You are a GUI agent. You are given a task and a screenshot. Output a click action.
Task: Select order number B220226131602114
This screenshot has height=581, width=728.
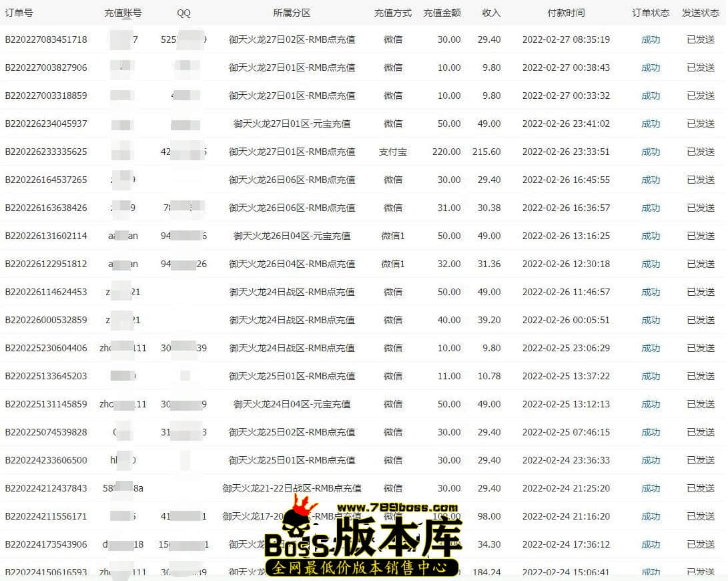[x=46, y=236]
